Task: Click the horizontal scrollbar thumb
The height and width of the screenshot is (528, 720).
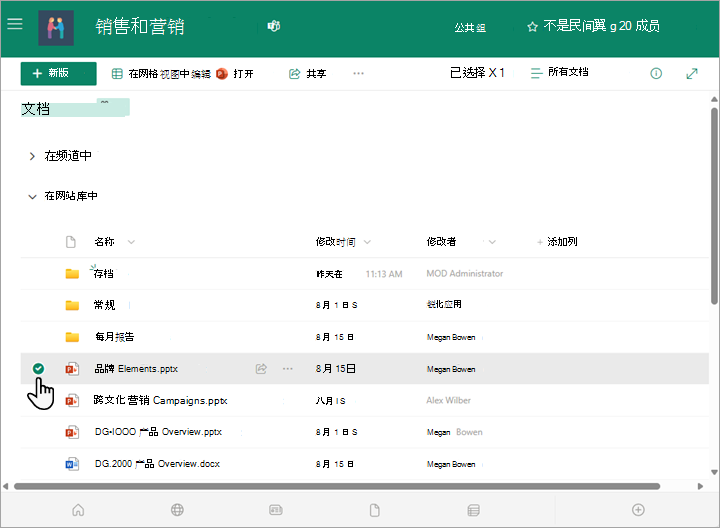Action: coord(337,486)
